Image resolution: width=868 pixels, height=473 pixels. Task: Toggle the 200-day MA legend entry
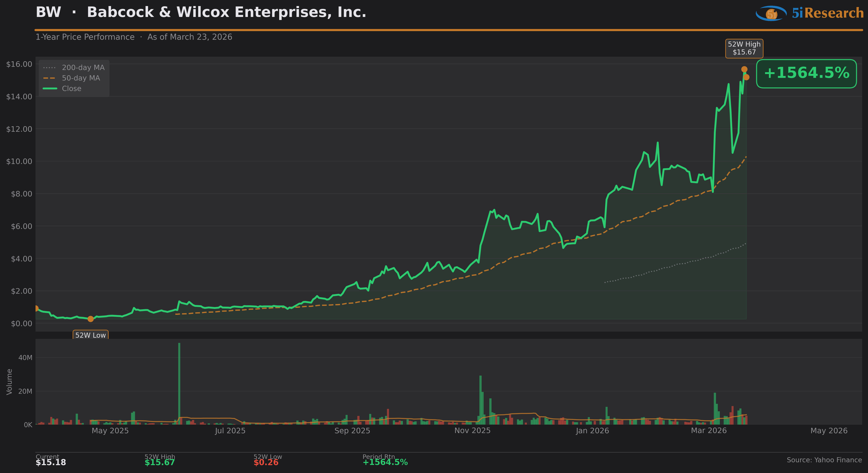coord(83,68)
